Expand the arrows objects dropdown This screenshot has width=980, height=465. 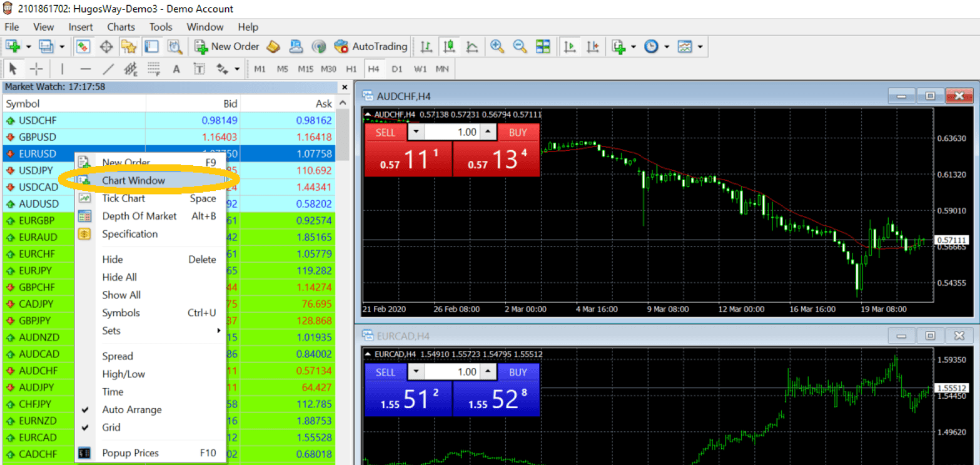pos(236,69)
